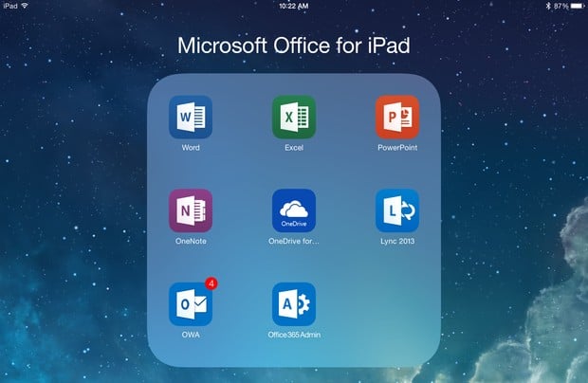Tap the "PowerPoint" app label
Screen dimensions: 588x383
(397, 148)
